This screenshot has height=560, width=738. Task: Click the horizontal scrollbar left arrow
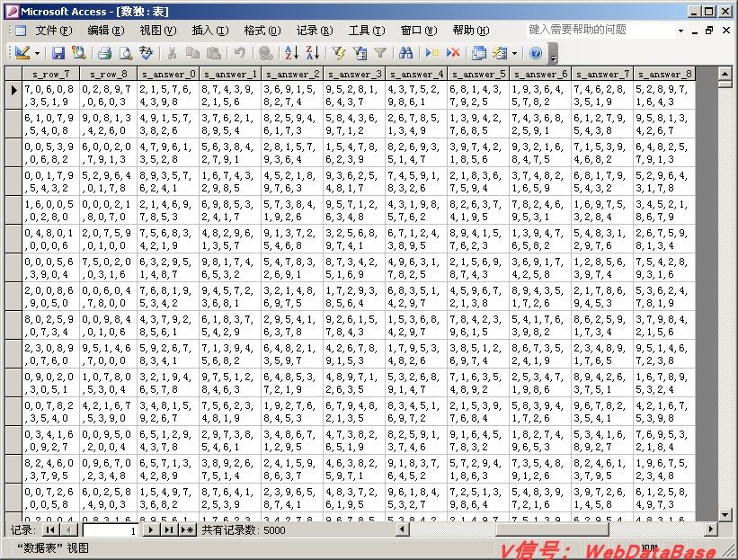pos(402,529)
